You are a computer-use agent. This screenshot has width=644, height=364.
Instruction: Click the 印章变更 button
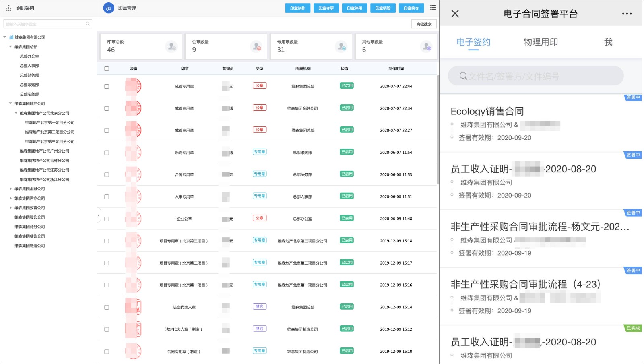pos(326,8)
